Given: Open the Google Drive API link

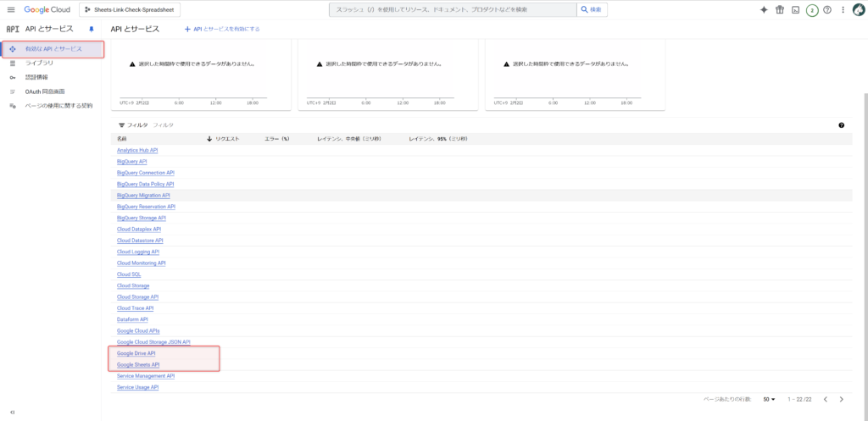Looking at the screenshot, I should coord(136,353).
